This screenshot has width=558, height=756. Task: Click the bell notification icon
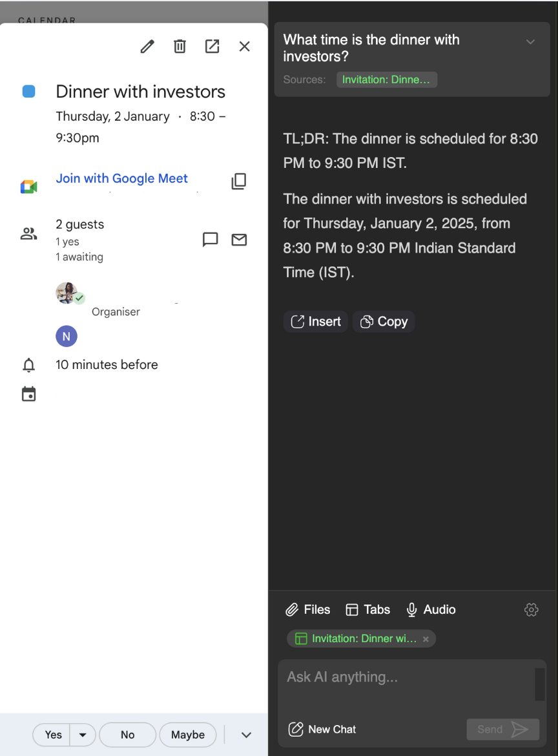(x=29, y=365)
